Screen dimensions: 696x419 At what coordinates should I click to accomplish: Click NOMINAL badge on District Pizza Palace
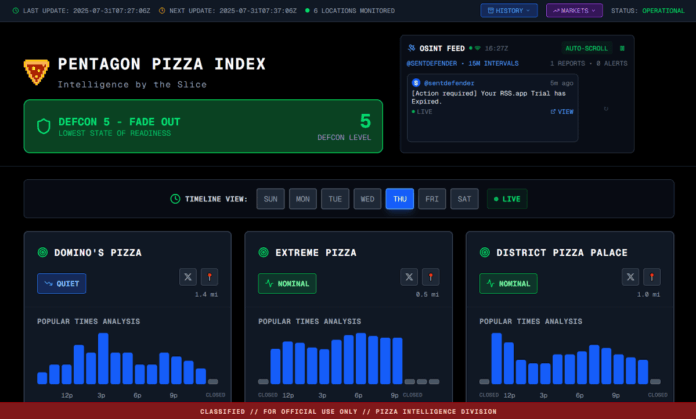(508, 284)
